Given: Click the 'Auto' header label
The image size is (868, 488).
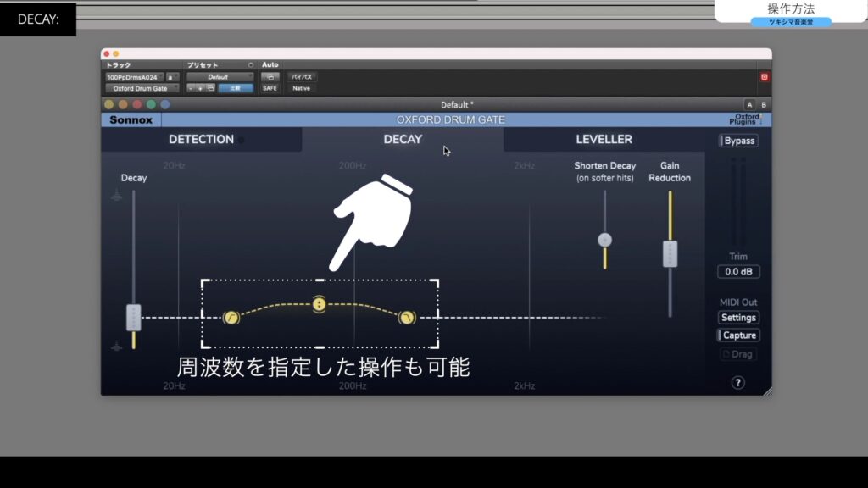Looking at the screenshot, I should pos(270,64).
